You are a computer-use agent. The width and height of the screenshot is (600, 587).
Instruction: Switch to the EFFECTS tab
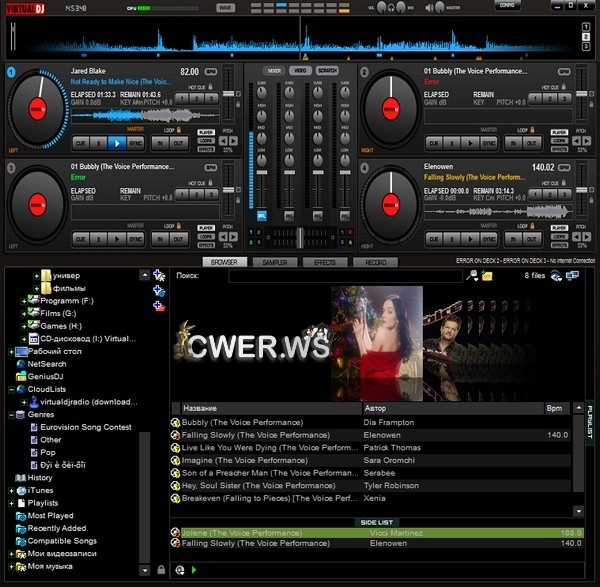click(x=325, y=262)
